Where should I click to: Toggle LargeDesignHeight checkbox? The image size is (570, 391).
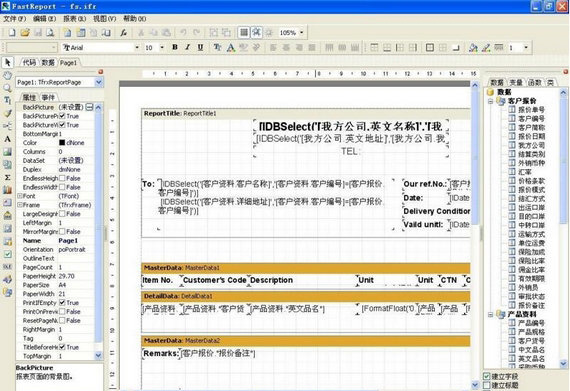tap(63, 214)
